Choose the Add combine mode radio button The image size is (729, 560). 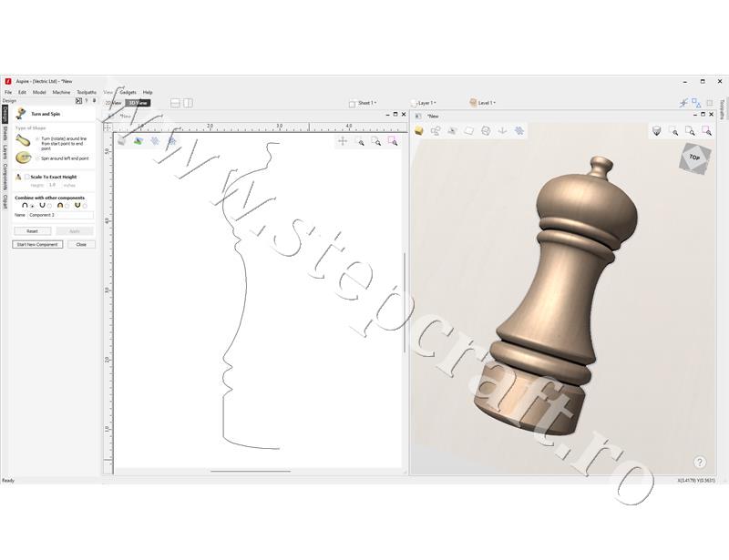pyautogui.click(x=32, y=206)
